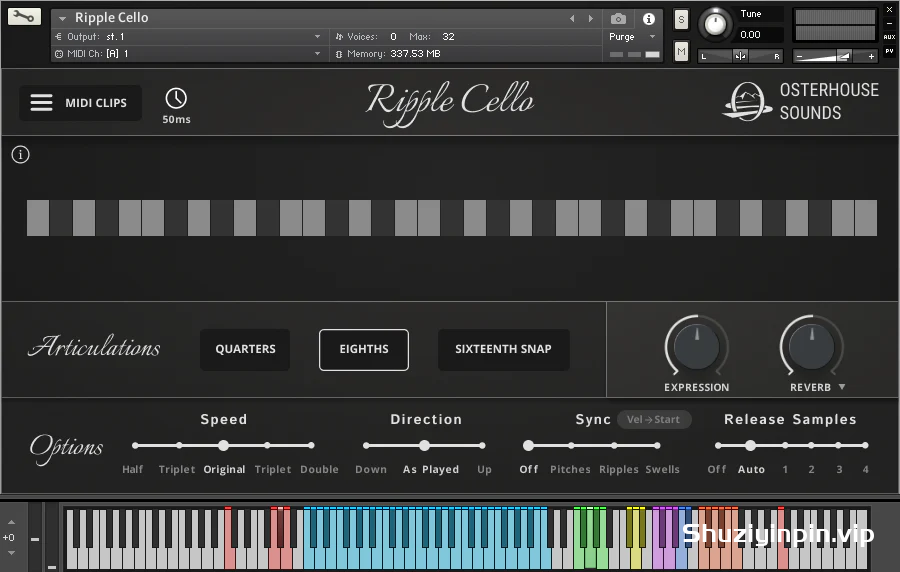Open the camera snapshot view
The image size is (900, 572).
618,19
